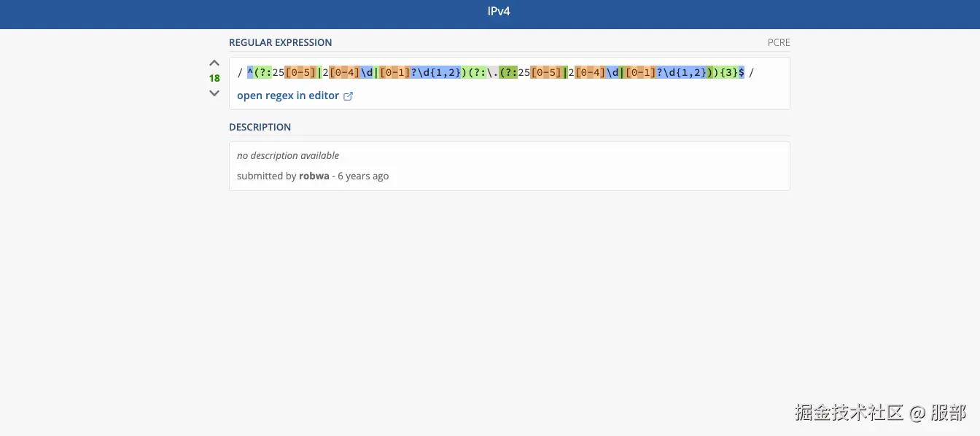Screen dimensions: 980x436
Task: Open submitter robwa's profile
Action: (x=314, y=176)
